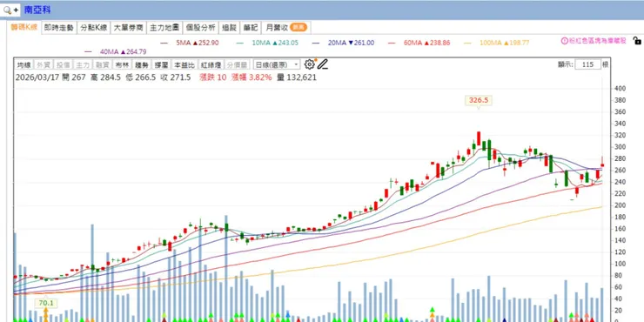Click the 200 price axis label

(620, 205)
